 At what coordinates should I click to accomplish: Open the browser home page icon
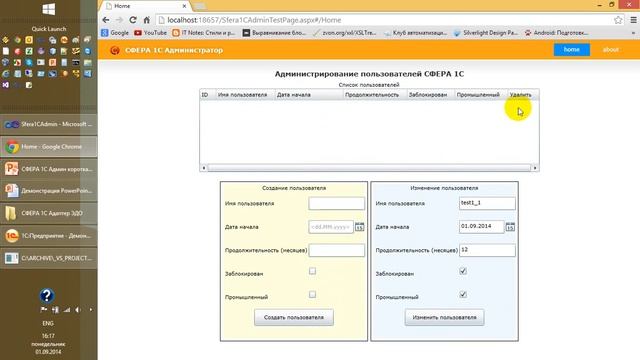(147, 20)
